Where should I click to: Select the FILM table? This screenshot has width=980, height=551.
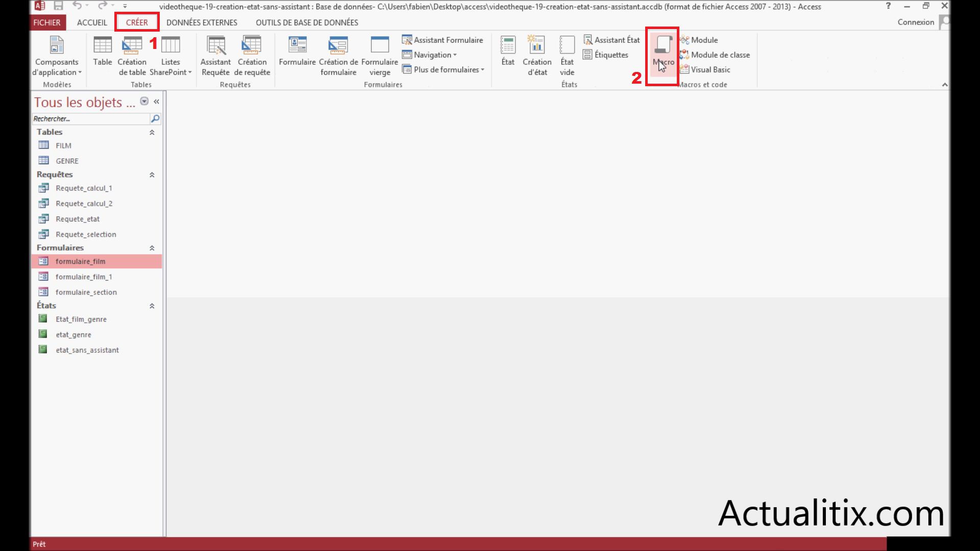coord(97,145)
